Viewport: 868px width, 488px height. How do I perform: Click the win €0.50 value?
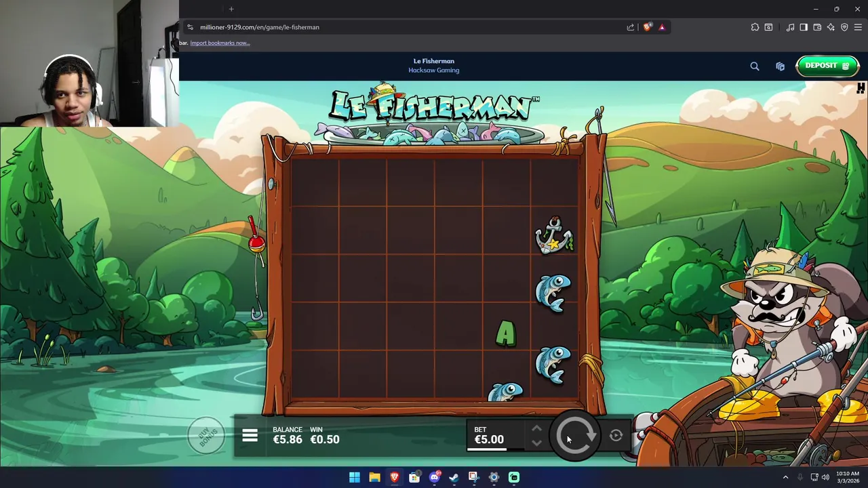point(325,439)
